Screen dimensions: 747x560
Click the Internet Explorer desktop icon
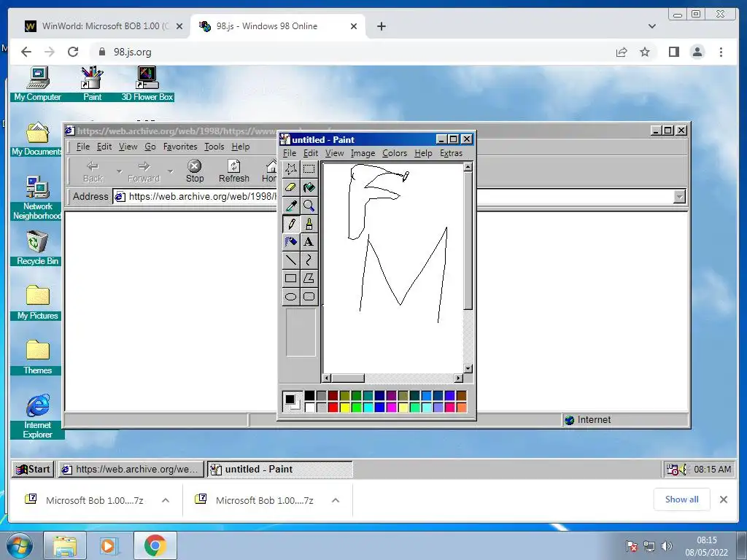38,416
